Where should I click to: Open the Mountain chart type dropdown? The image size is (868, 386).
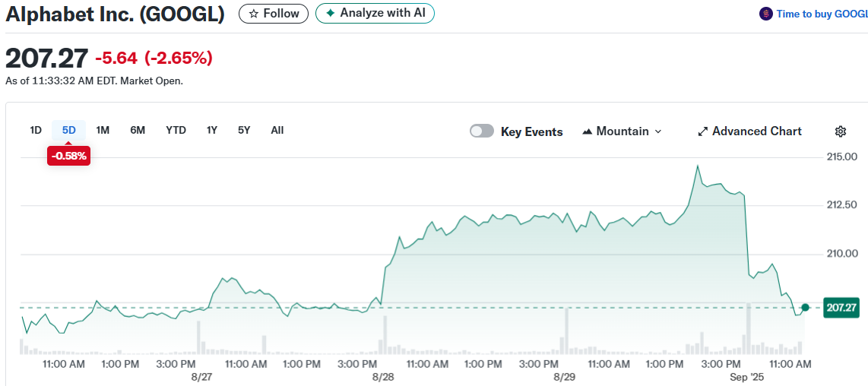(622, 131)
